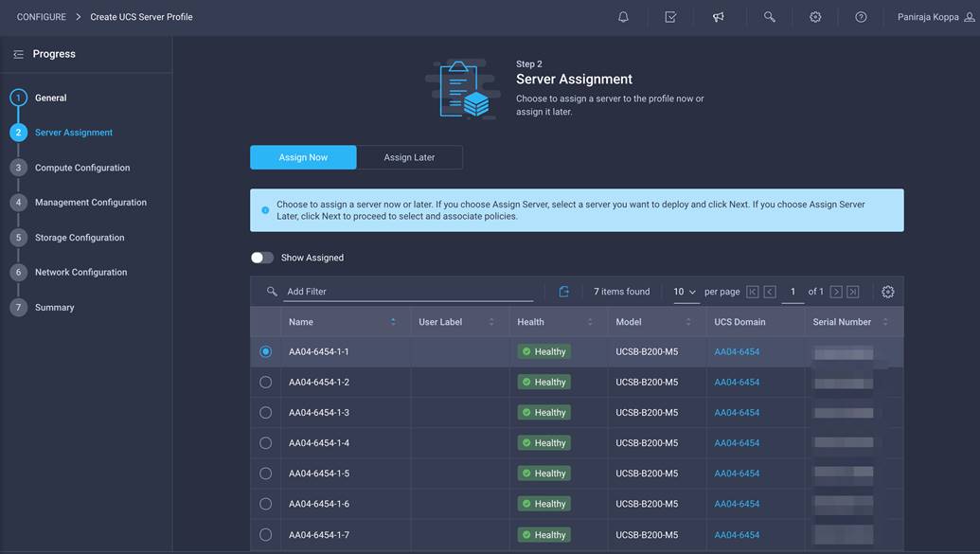Image resolution: width=980 pixels, height=554 pixels.
Task: Select the radio button for AA04-6454-1-7
Action: (x=266, y=535)
